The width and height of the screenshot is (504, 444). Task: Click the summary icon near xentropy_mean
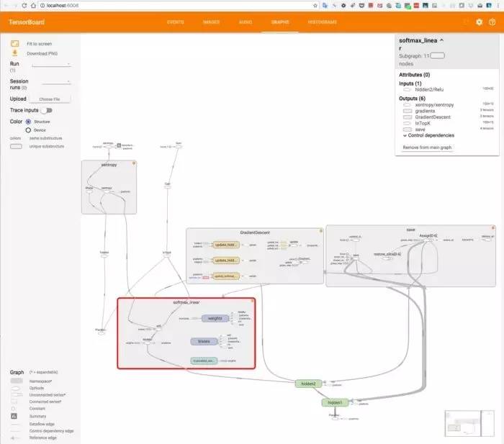(x=119, y=145)
